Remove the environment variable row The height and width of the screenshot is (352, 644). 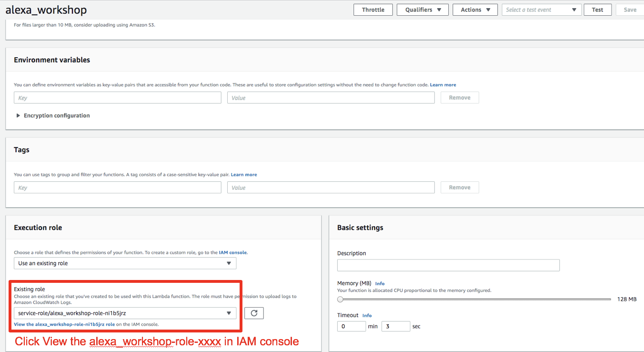[460, 98]
